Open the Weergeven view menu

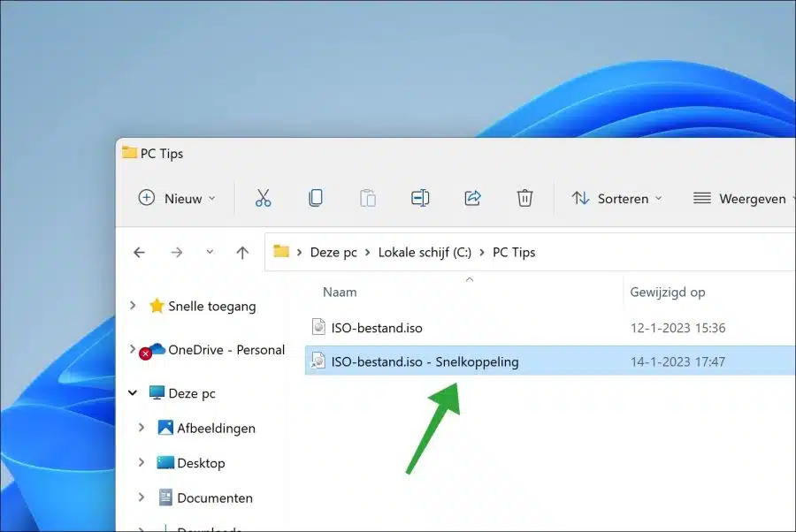pos(744,198)
